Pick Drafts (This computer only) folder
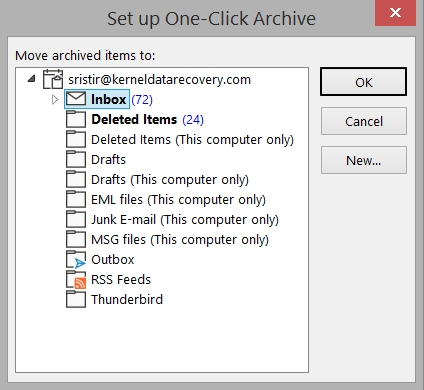Viewport: 424px width, 390px height. click(x=170, y=180)
